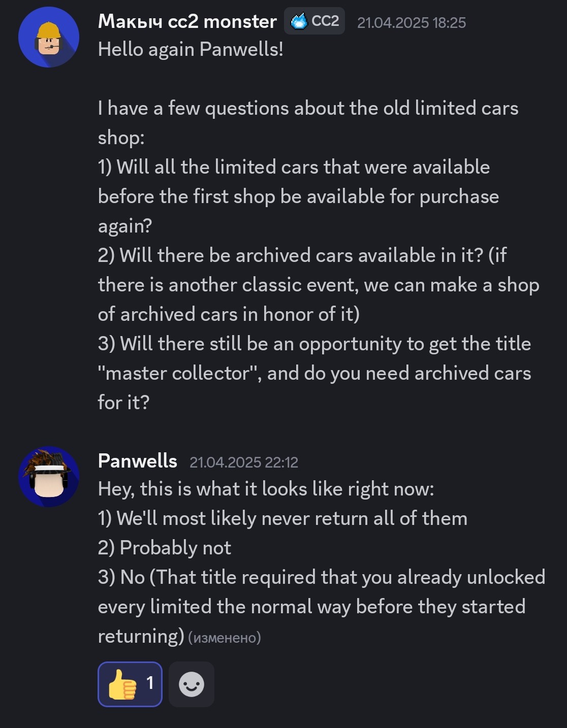Image resolution: width=567 pixels, height=728 pixels.
Task: Tap the 'Probably not' answer line
Action: pyautogui.click(x=164, y=548)
